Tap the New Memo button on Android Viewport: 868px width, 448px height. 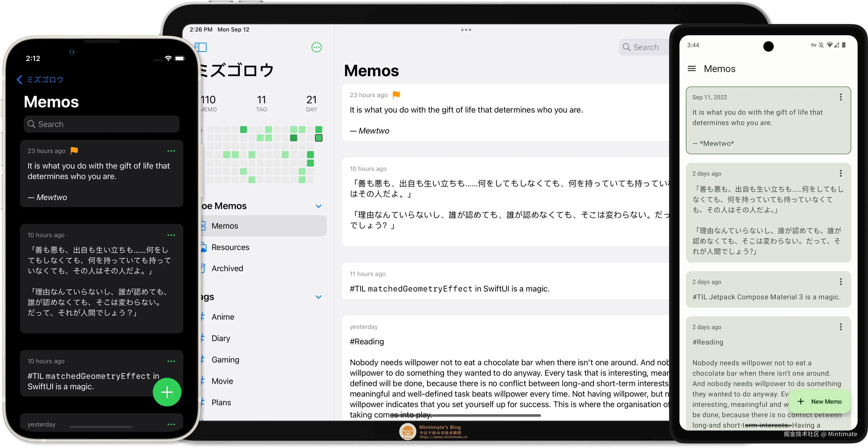(820, 401)
